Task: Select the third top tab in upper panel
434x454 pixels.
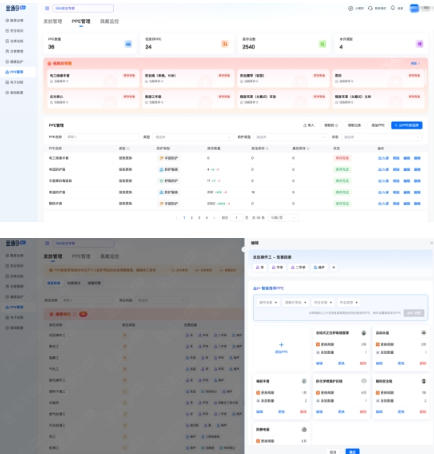Action: pos(109,21)
